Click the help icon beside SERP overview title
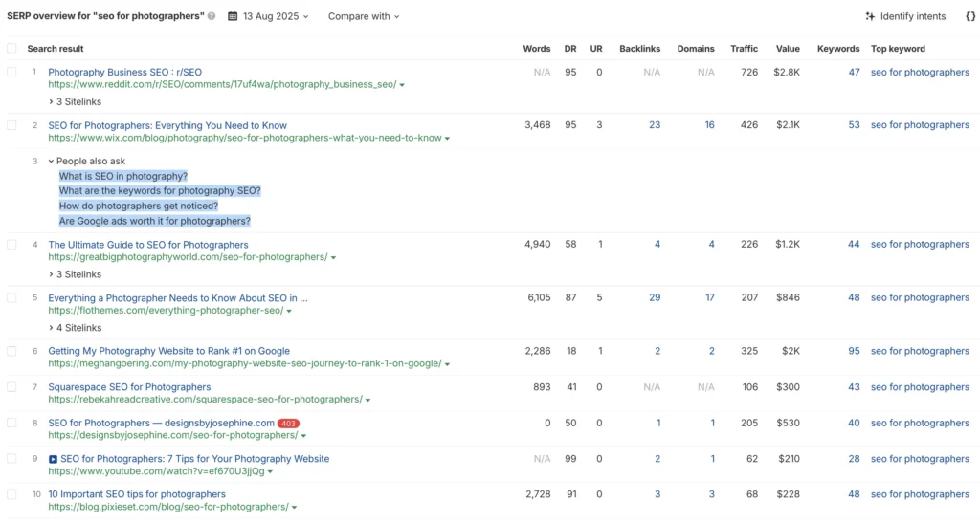The image size is (980, 523). (212, 16)
